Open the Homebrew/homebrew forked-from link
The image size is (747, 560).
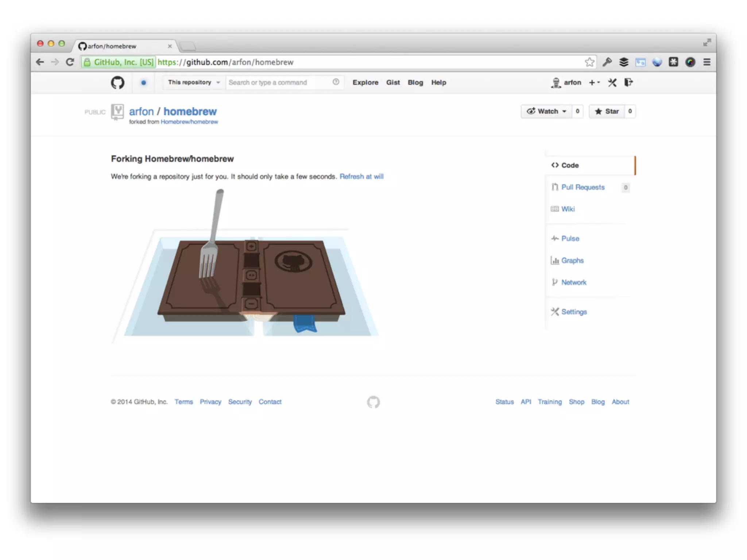[x=189, y=122]
